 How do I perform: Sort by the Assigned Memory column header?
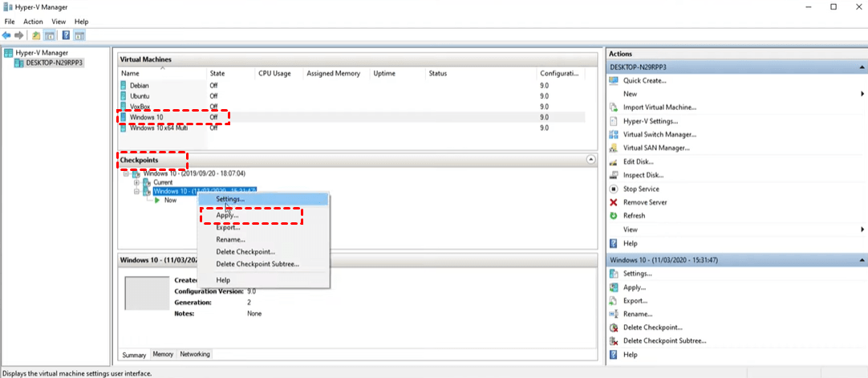click(x=337, y=73)
